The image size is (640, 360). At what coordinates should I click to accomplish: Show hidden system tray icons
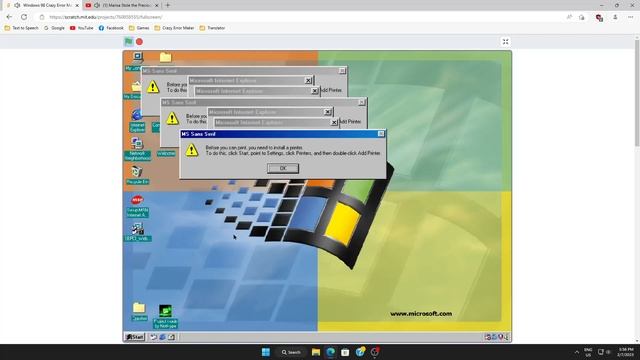pyautogui.click(x=577, y=352)
